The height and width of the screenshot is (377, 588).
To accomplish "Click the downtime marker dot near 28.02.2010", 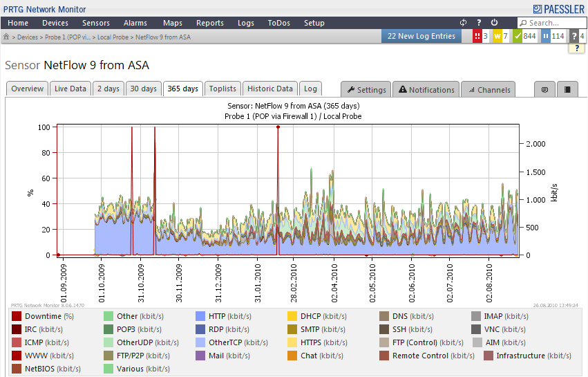I will (x=278, y=127).
